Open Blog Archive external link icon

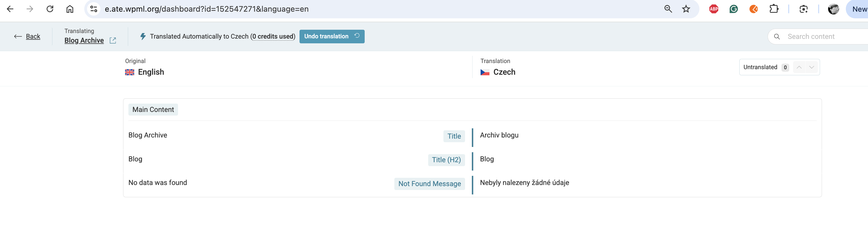(x=113, y=41)
